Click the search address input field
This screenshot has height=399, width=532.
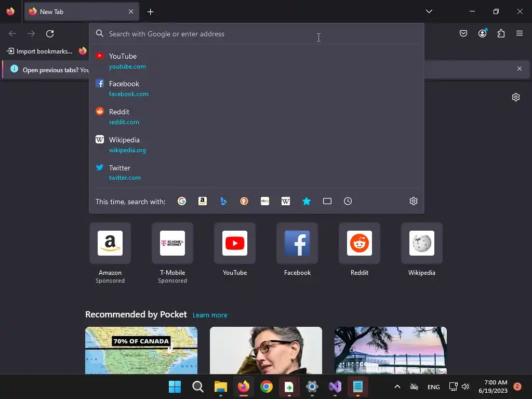[x=257, y=34]
